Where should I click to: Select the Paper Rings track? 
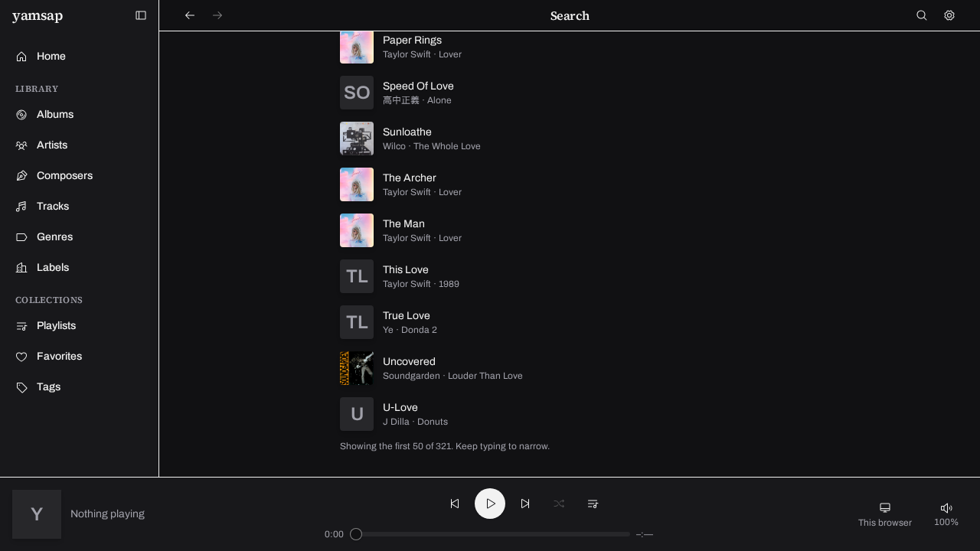[x=570, y=47]
